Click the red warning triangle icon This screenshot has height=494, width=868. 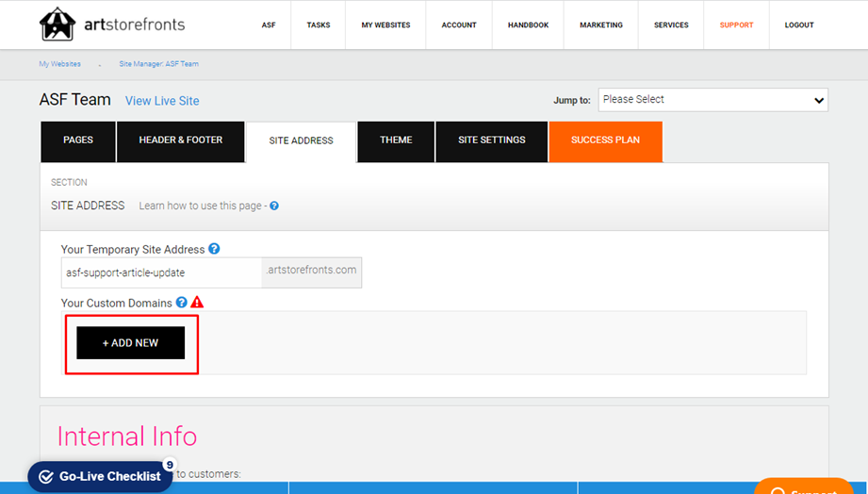coord(197,303)
